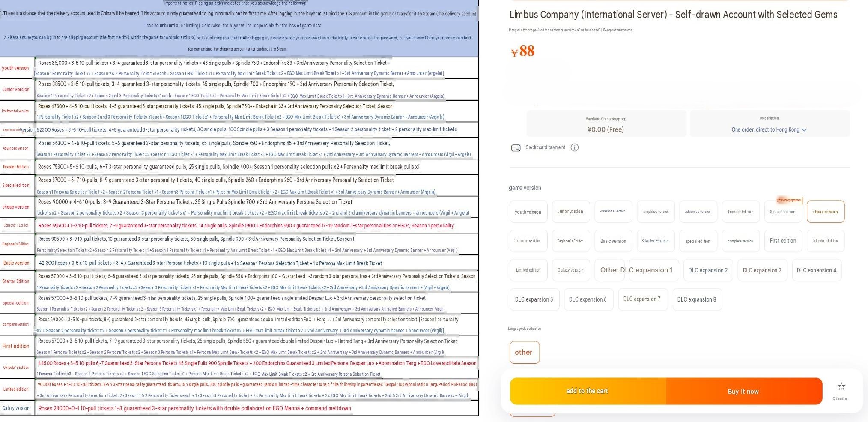Click the 'Roses 90500' row text in the image table

point(196,239)
